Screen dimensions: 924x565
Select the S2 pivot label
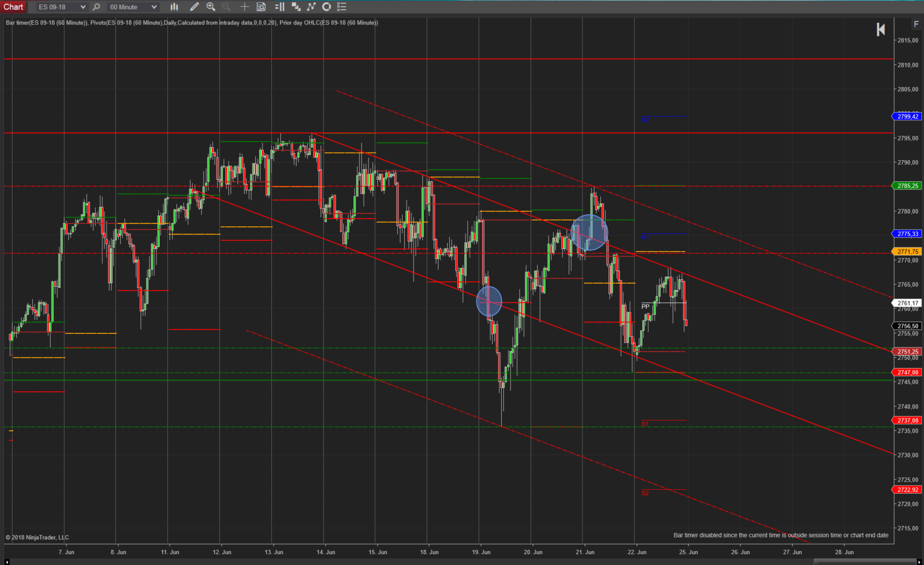point(645,493)
